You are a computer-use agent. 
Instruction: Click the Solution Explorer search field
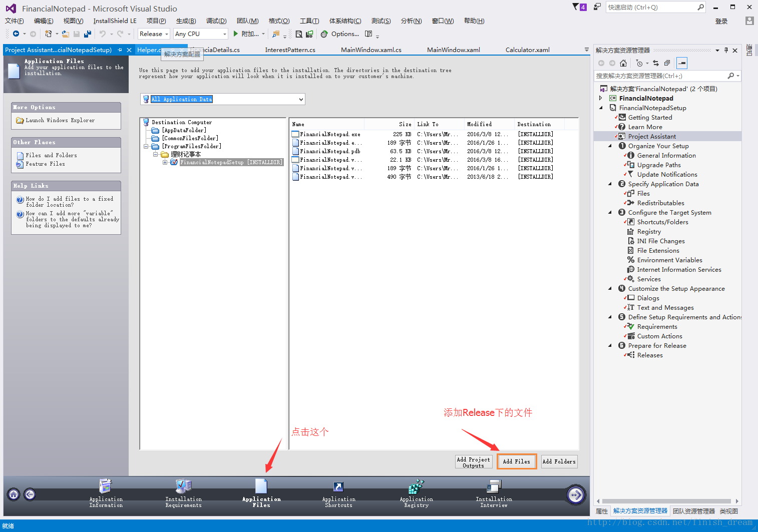coord(661,76)
